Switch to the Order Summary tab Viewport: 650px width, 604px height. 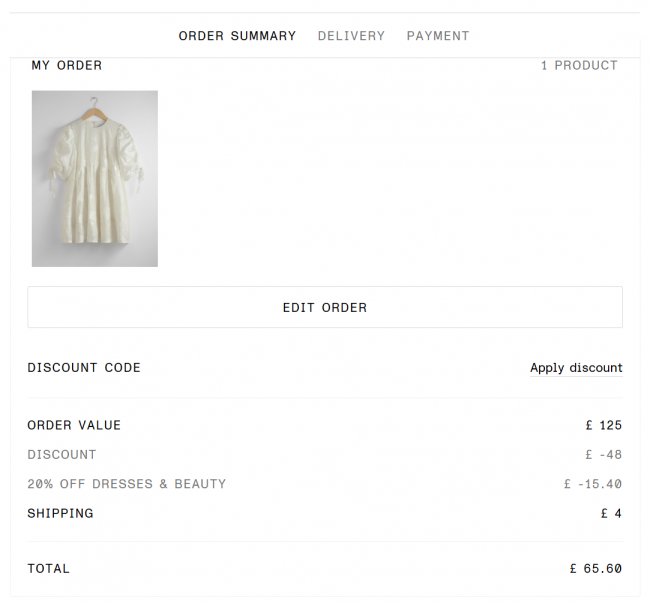237,36
